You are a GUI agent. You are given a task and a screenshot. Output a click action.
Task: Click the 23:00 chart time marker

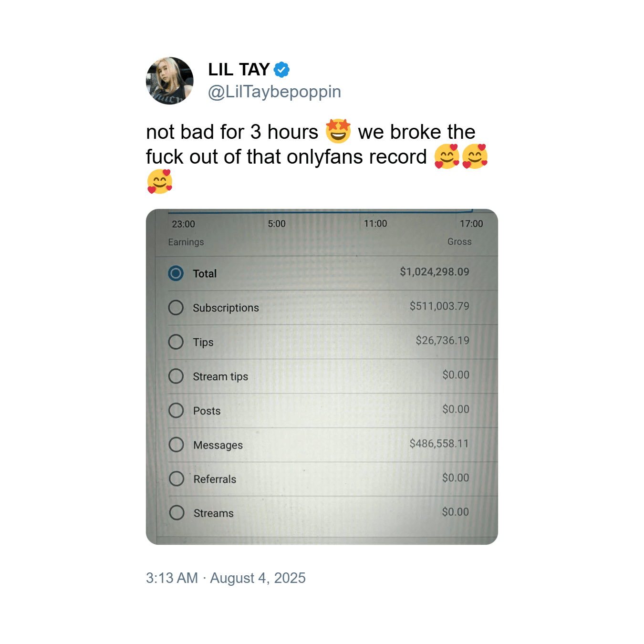(x=183, y=224)
